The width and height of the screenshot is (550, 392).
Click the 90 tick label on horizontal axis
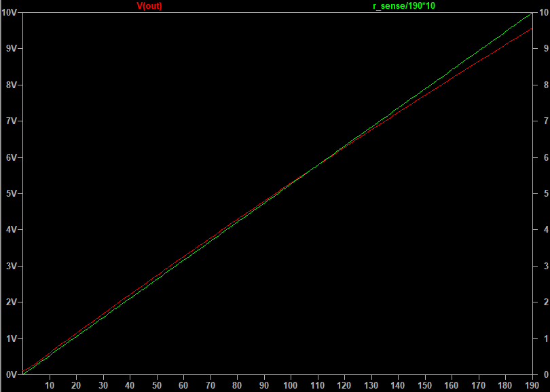(264, 386)
